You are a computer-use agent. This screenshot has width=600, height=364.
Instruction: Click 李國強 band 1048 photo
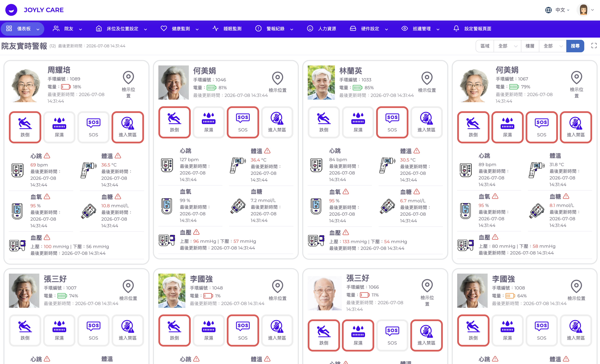tap(172, 291)
